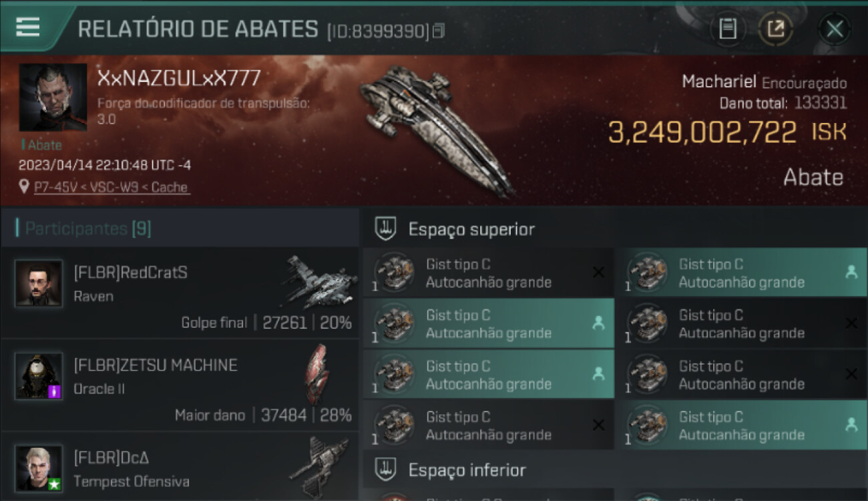Click ZETSU MACHINE's purple badge icon

pyautogui.click(x=55, y=392)
